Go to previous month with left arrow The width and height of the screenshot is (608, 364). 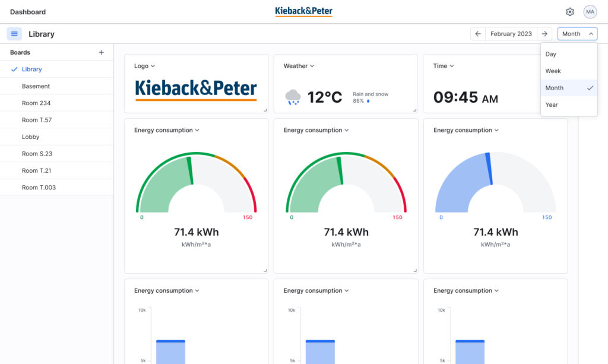478,34
